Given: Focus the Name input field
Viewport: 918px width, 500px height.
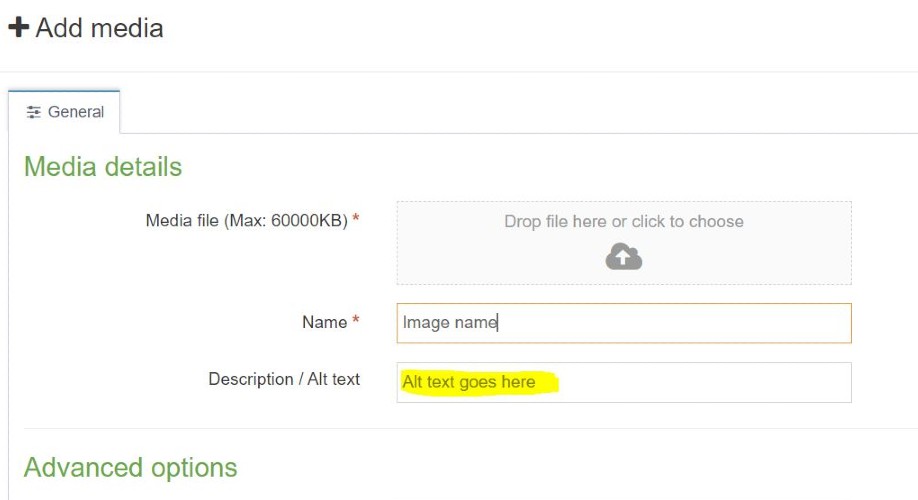Looking at the screenshot, I should click(x=623, y=323).
